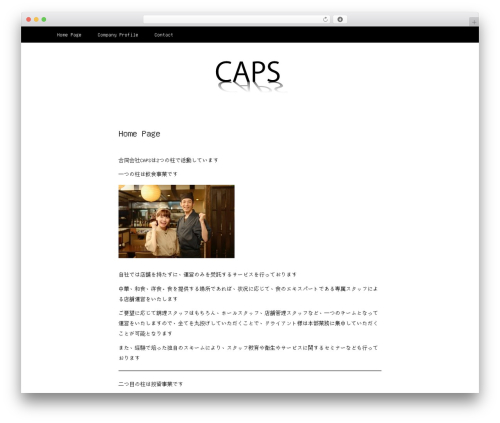500x423 pixels.
Task: Click the last text line below divider
Action: point(151,384)
